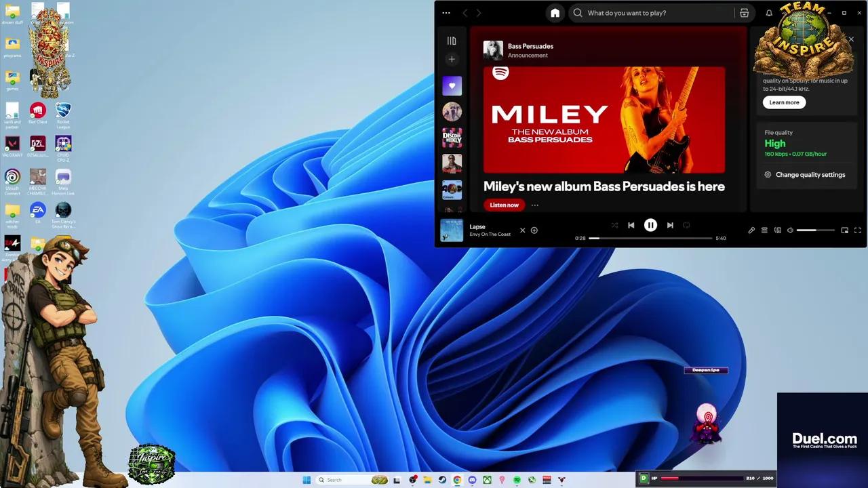This screenshot has width=868, height=488.
Task: Open the Windows Start menu
Action: tap(307, 480)
